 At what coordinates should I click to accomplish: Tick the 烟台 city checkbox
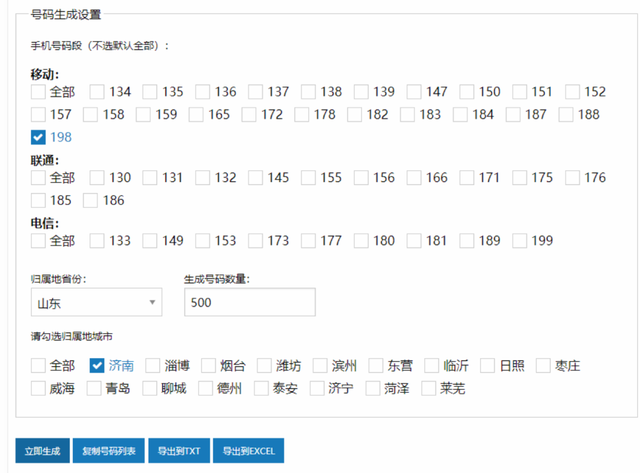[208, 366]
